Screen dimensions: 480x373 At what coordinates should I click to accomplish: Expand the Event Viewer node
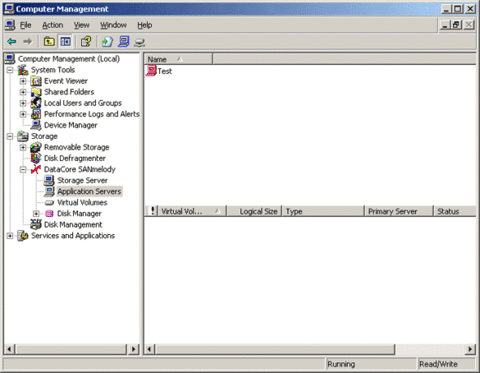(23, 81)
